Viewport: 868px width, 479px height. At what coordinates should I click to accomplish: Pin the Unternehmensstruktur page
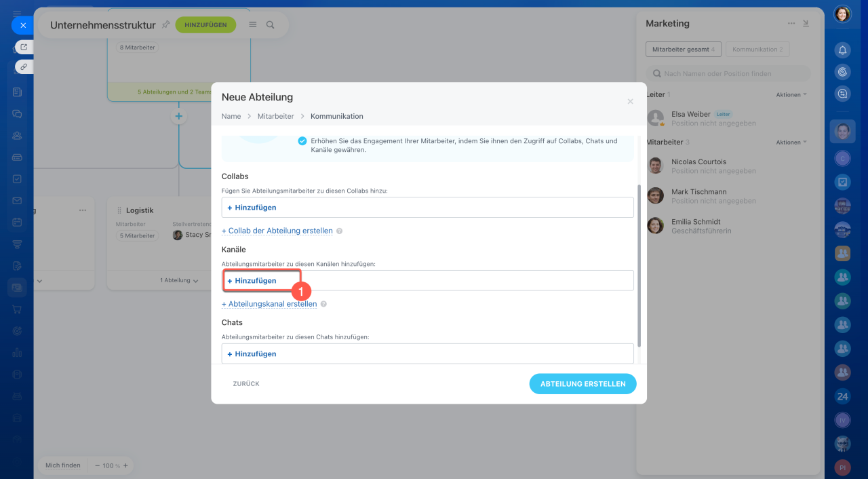(x=165, y=24)
